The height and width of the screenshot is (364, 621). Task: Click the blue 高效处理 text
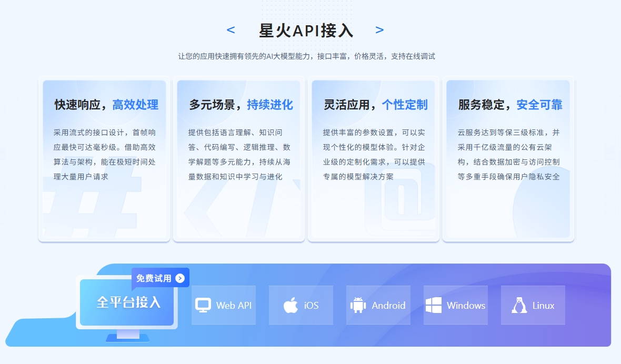coord(135,105)
